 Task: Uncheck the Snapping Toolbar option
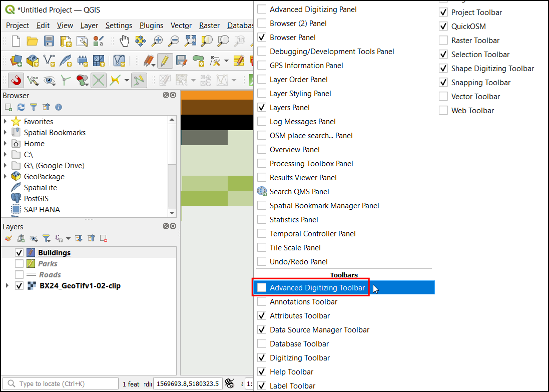pyautogui.click(x=443, y=83)
